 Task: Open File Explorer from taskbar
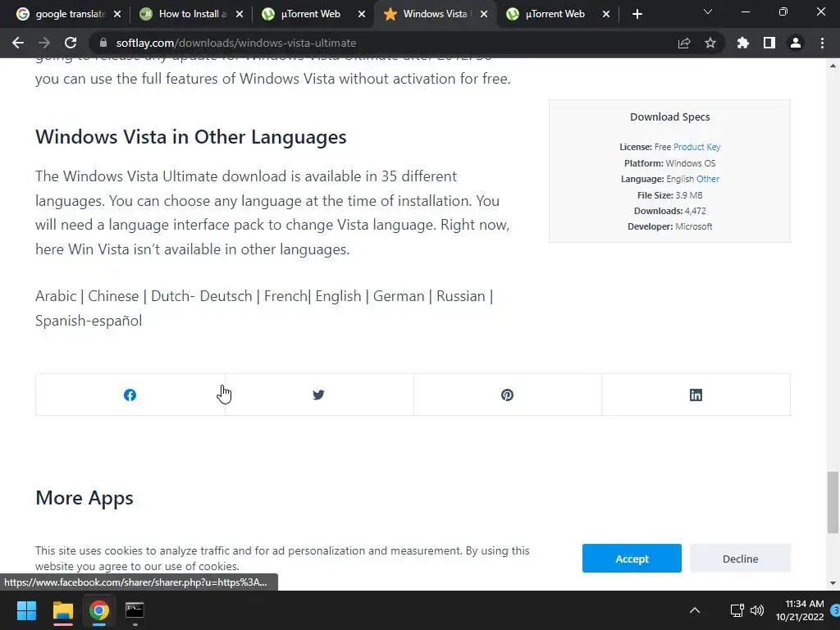tap(62, 610)
